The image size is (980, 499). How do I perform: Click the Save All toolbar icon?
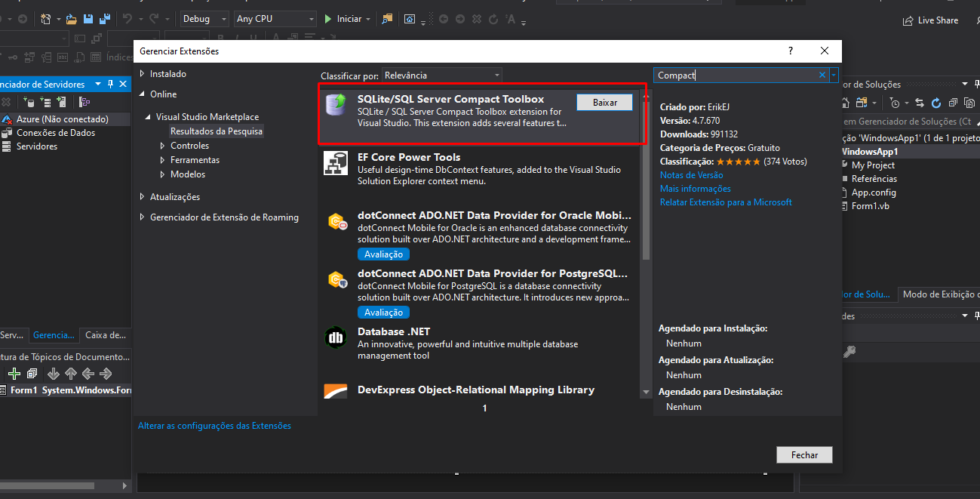[105, 19]
